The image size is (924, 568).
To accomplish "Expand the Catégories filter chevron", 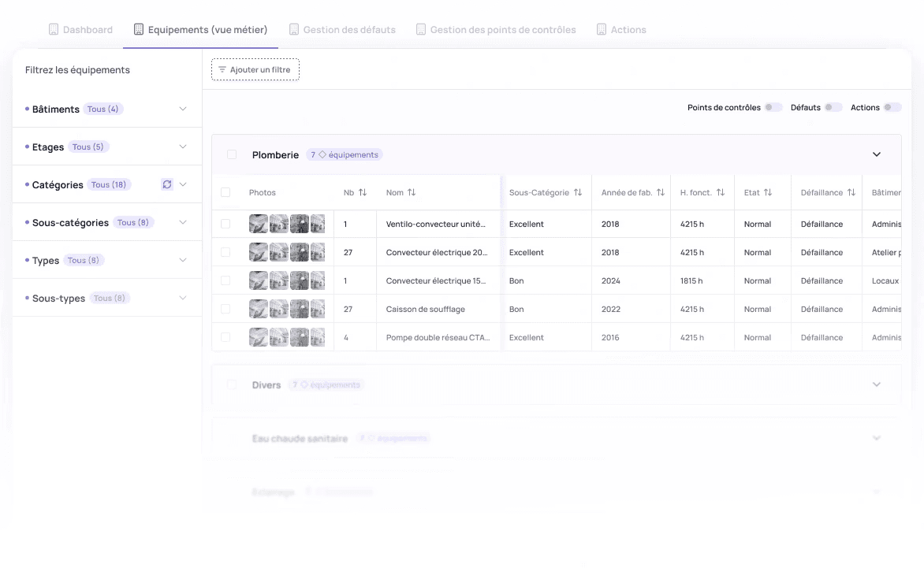I will [183, 185].
